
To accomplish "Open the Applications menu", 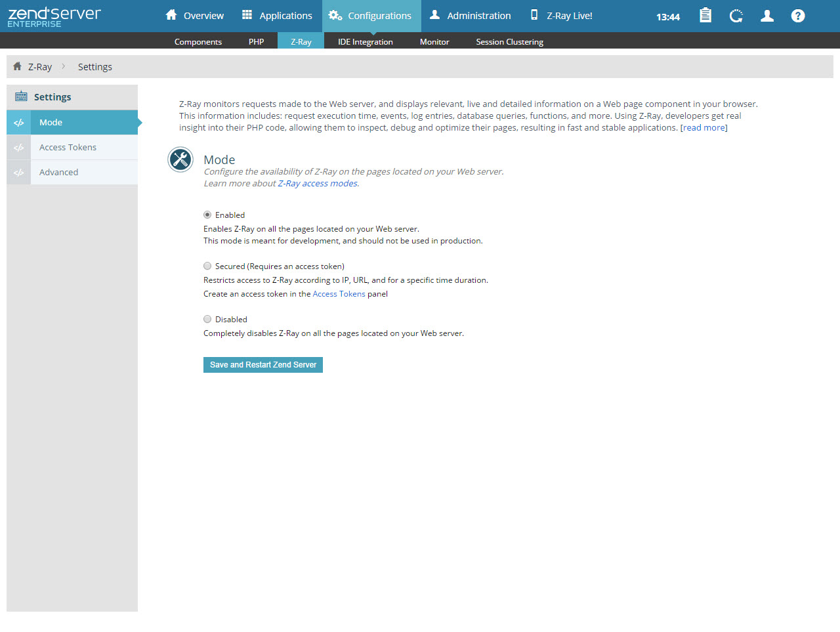I will pos(277,16).
